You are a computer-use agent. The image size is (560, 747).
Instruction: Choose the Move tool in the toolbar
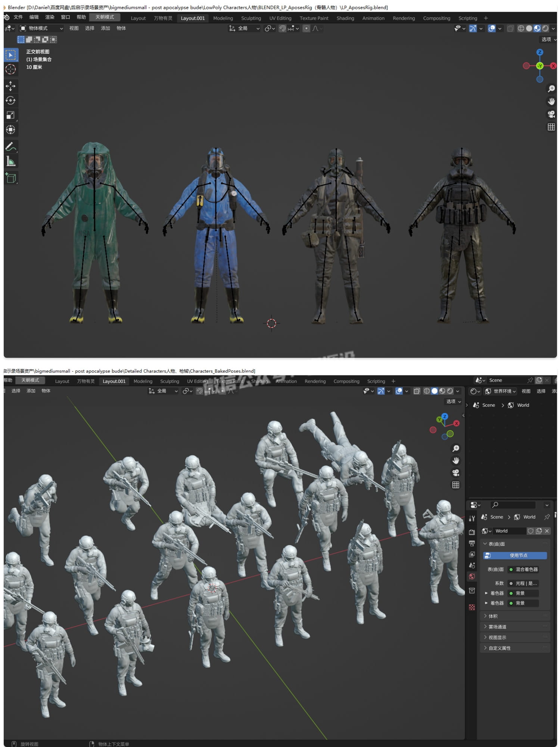coord(10,86)
